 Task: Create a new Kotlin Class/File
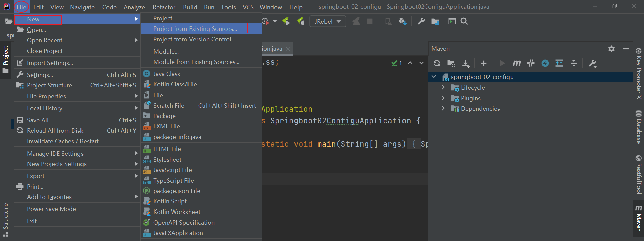tap(201, 84)
